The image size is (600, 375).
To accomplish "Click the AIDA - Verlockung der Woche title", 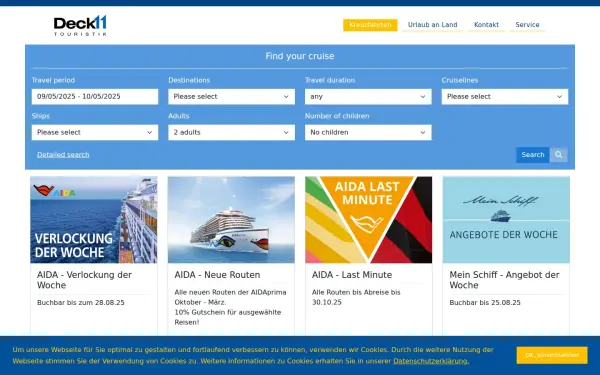I will point(84,280).
